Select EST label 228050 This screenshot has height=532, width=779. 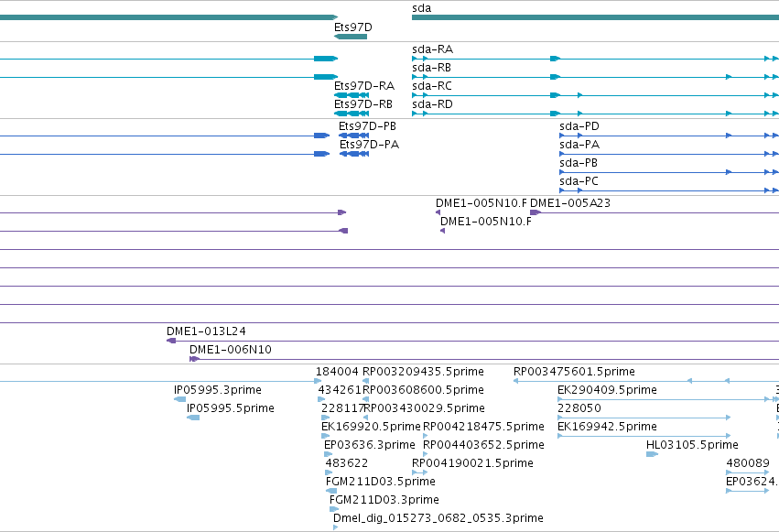(x=579, y=408)
